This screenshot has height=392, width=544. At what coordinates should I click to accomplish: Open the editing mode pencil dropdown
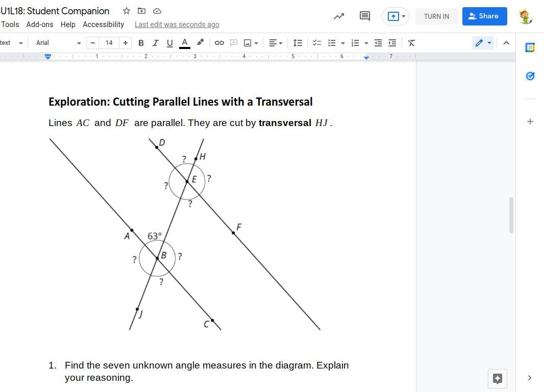[483, 43]
